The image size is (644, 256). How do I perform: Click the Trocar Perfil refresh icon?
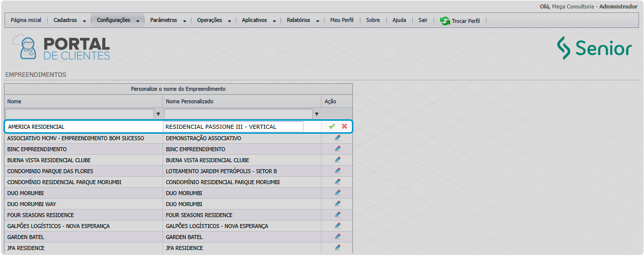pyautogui.click(x=445, y=21)
